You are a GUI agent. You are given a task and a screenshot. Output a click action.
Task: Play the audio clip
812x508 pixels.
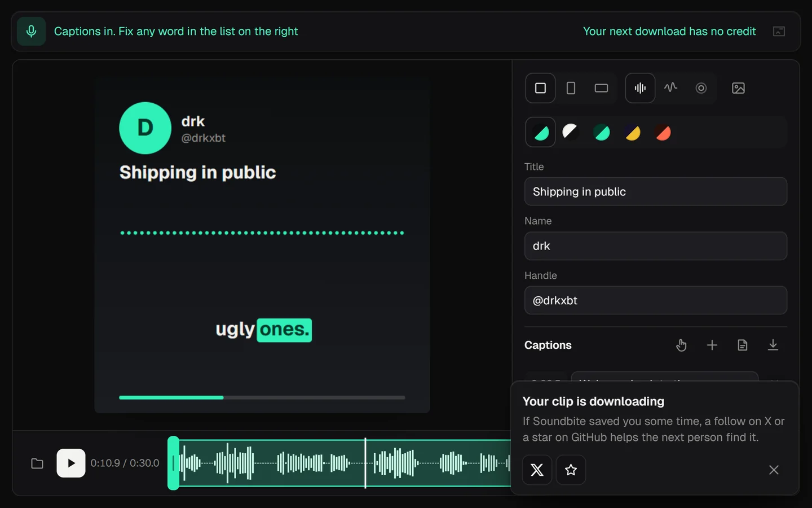pyautogui.click(x=71, y=463)
